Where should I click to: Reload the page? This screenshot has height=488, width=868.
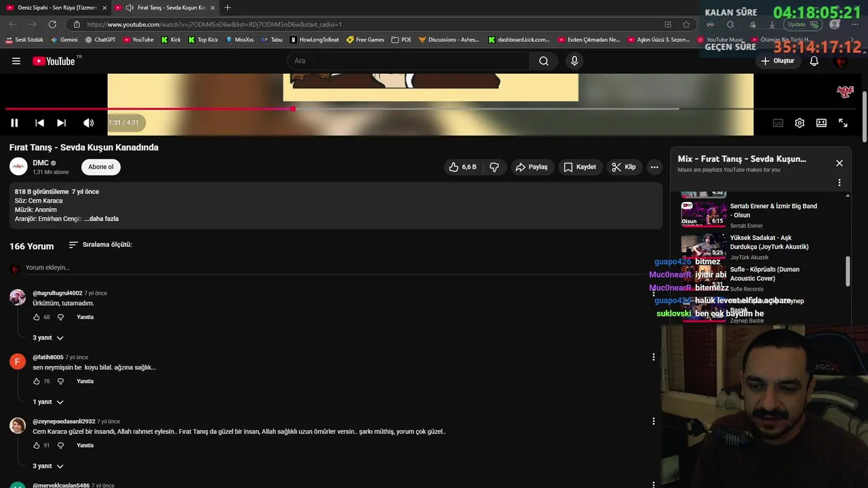(x=52, y=24)
